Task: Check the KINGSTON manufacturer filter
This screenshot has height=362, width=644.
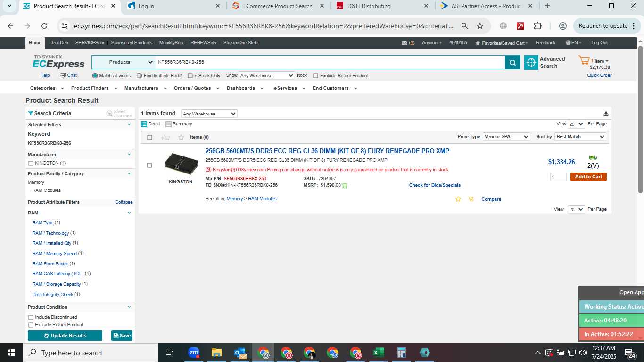Action: pos(31,163)
